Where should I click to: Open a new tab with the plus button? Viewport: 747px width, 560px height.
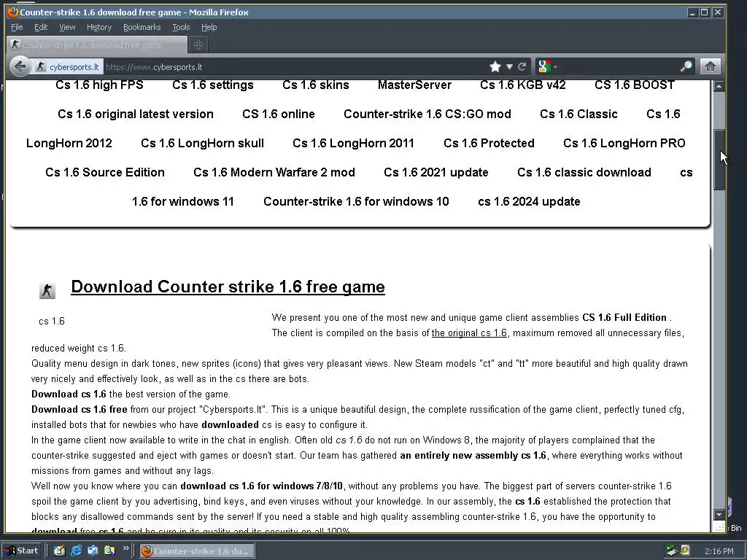click(198, 44)
